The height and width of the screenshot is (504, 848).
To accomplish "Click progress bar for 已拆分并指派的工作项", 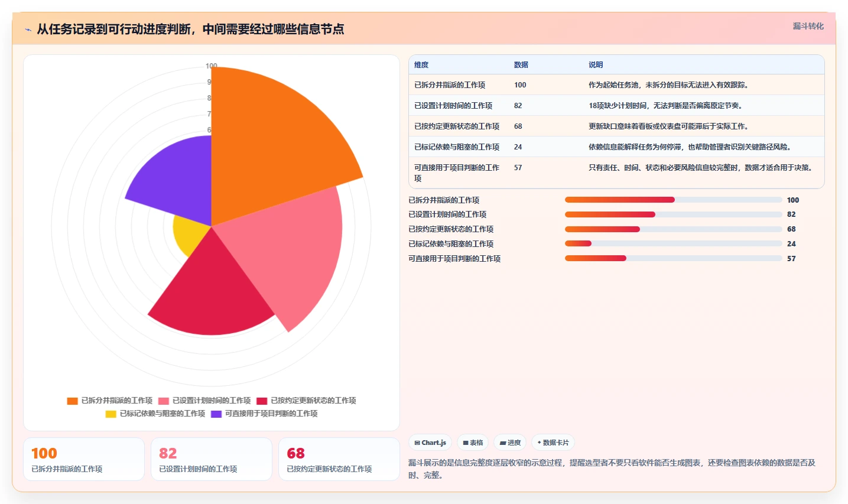I will click(674, 200).
